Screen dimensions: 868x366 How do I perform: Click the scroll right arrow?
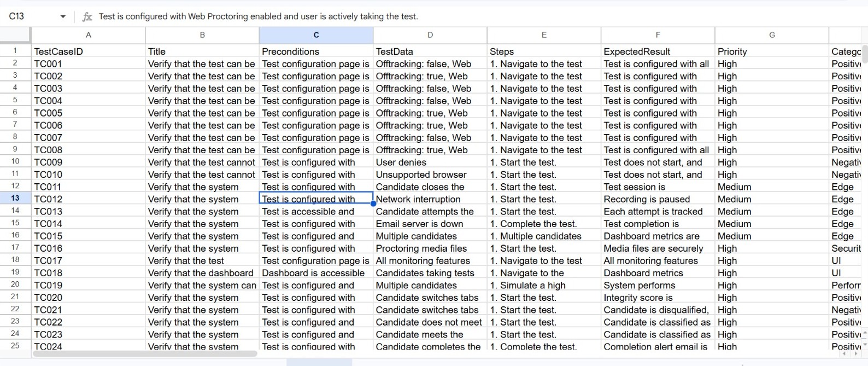click(856, 353)
